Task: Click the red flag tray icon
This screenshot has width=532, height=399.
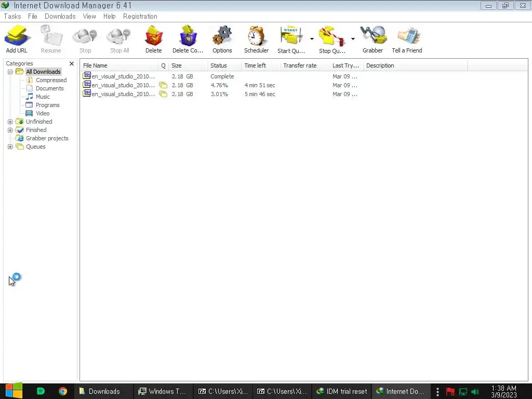Action: pos(450,392)
